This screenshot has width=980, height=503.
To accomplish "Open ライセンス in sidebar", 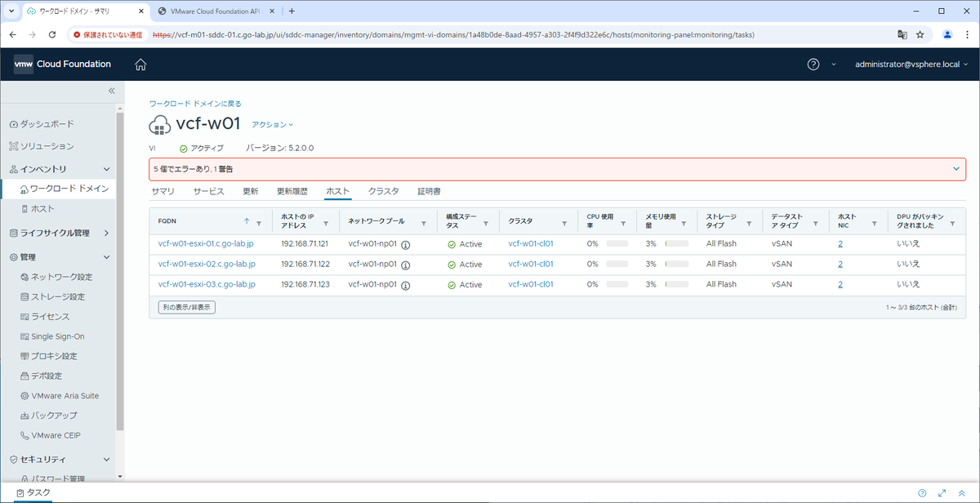I will [x=45, y=317].
